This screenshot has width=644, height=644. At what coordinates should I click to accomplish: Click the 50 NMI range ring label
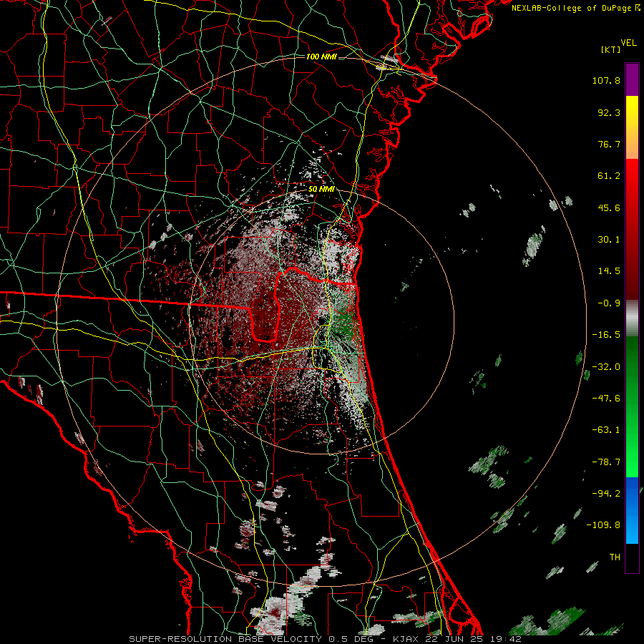321,190
